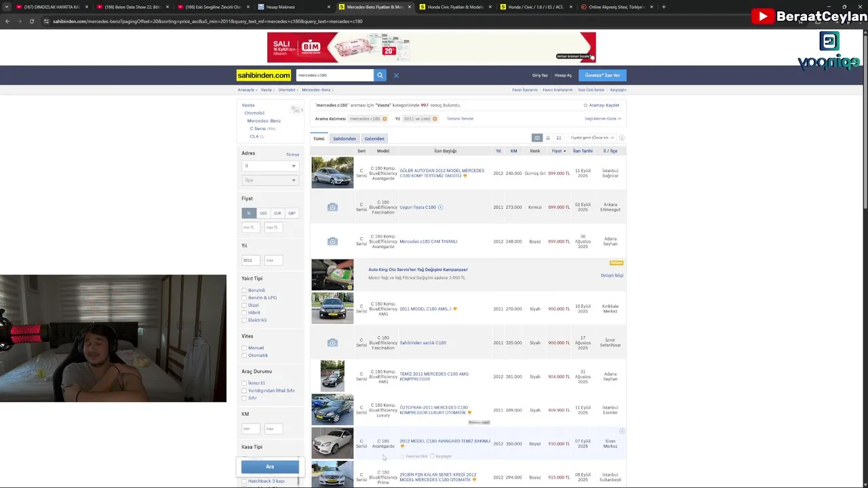Click the 'Favorilere Ekle' star under AVANGARD listing
Viewport: 868px width, 488px height.
click(402, 456)
